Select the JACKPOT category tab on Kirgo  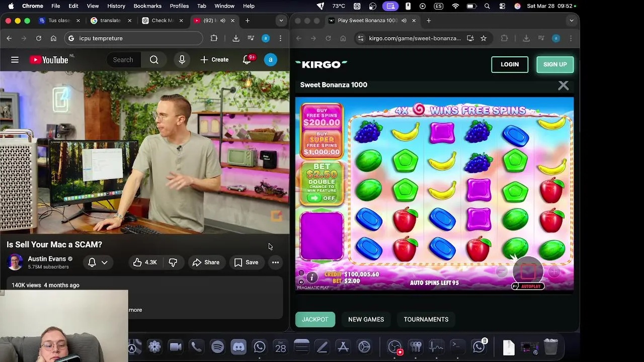click(315, 319)
